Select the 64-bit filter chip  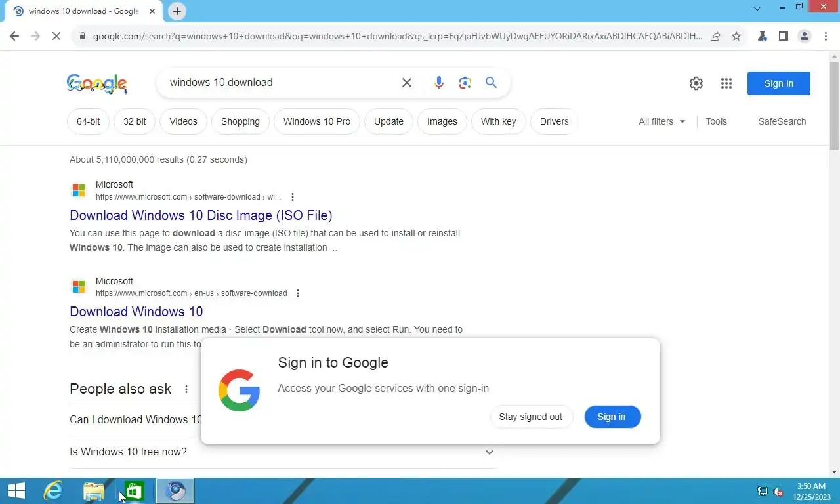pos(88,121)
